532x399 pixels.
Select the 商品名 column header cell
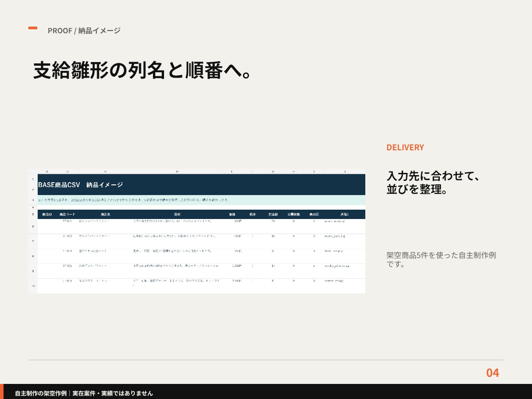(106, 214)
